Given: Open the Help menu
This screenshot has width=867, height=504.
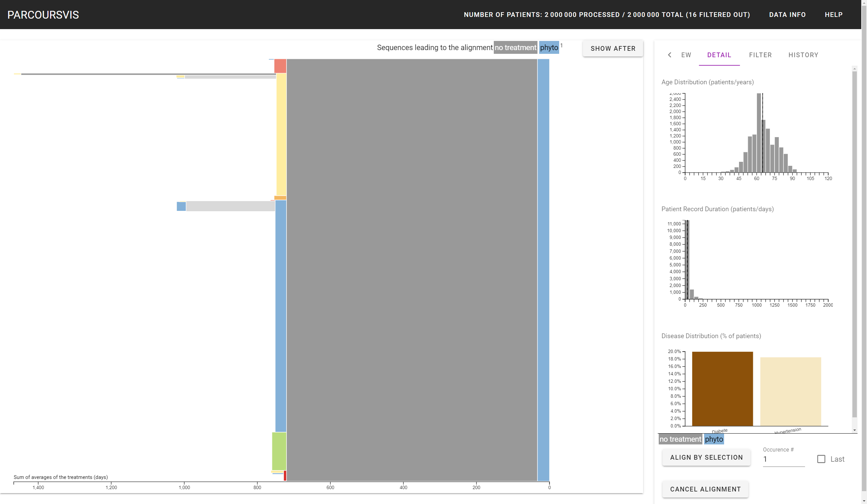Looking at the screenshot, I should coord(833,15).
